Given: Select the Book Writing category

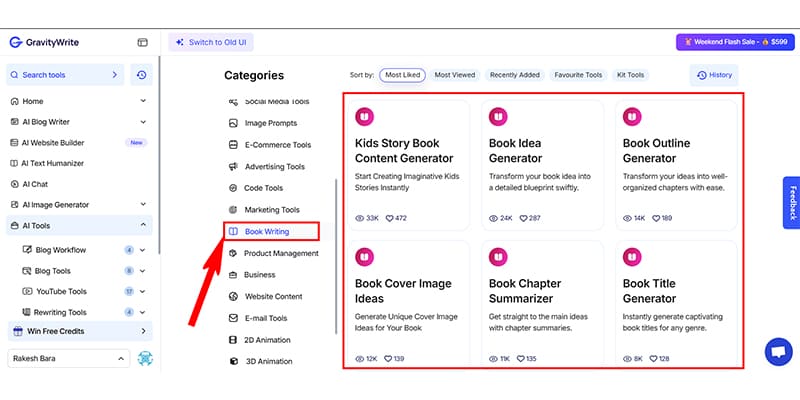Looking at the screenshot, I should [272, 231].
